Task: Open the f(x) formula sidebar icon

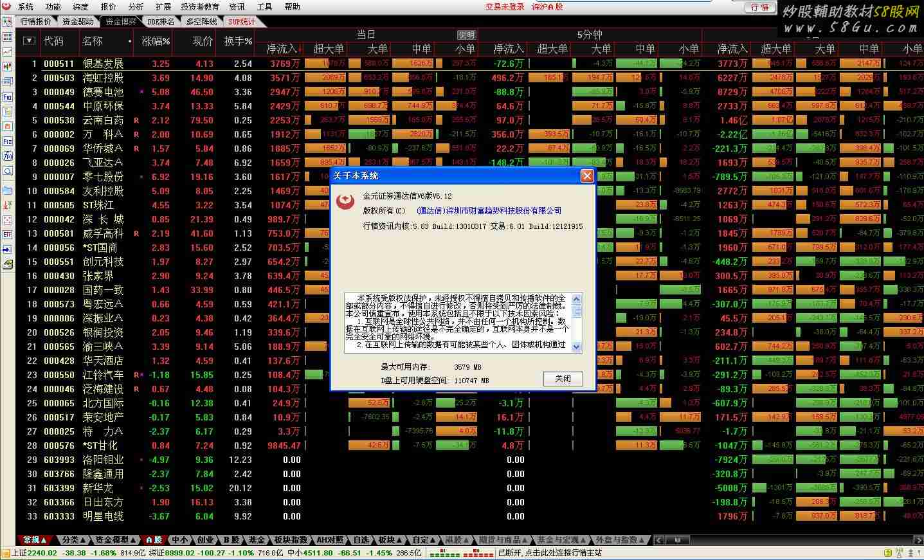Action: click(x=7, y=155)
